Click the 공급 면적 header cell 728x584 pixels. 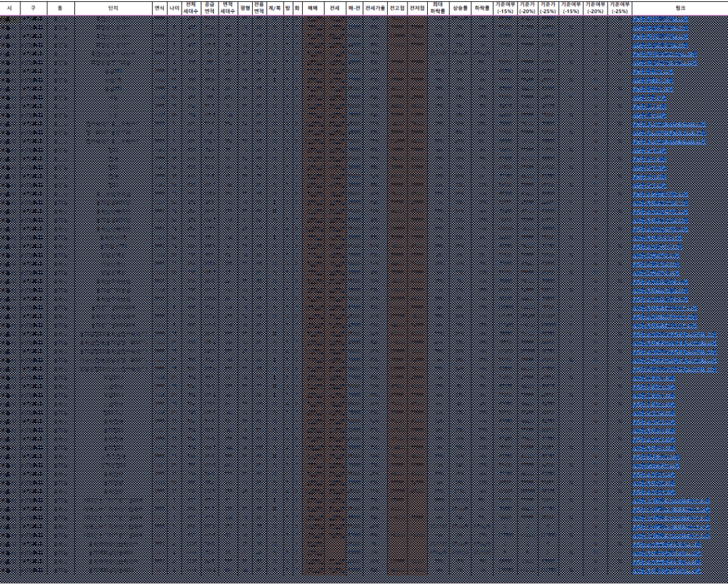(210, 8)
